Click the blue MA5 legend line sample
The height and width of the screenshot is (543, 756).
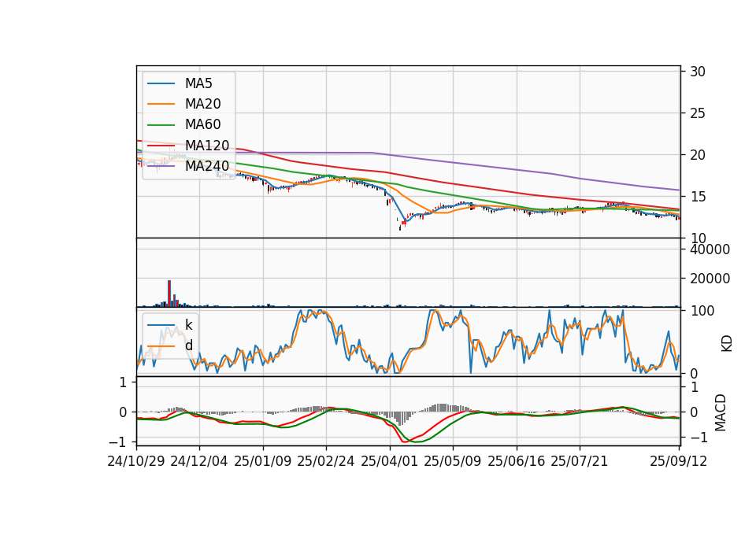tap(161, 83)
